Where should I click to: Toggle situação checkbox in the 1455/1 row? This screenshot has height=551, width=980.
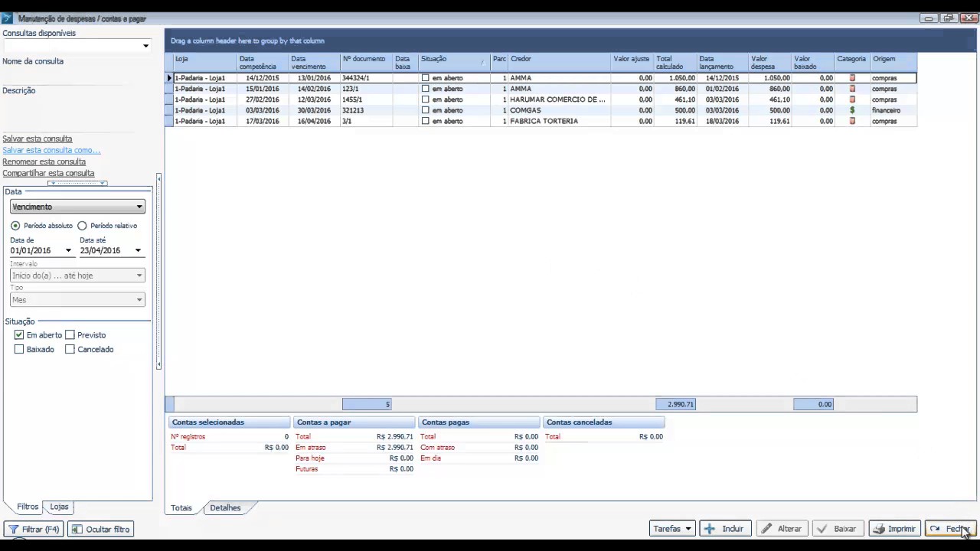pos(426,99)
